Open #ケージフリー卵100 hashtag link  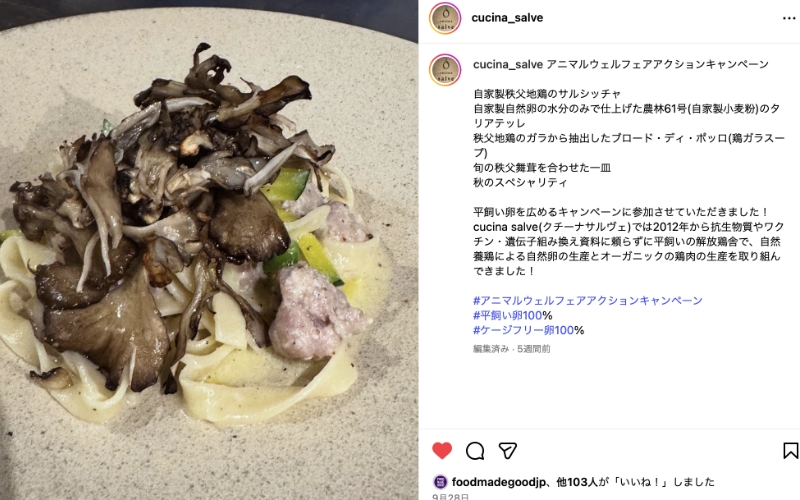click(x=523, y=330)
